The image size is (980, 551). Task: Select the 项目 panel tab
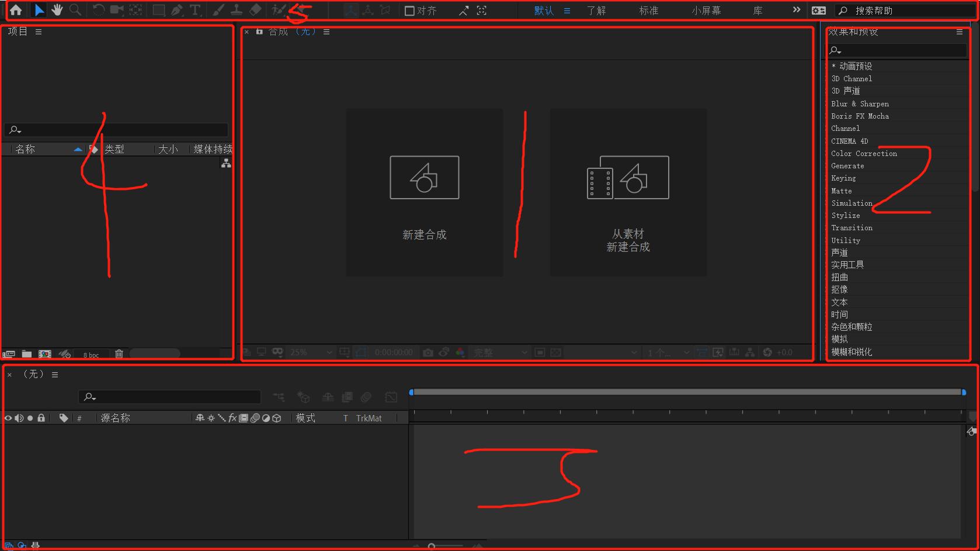point(18,32)
